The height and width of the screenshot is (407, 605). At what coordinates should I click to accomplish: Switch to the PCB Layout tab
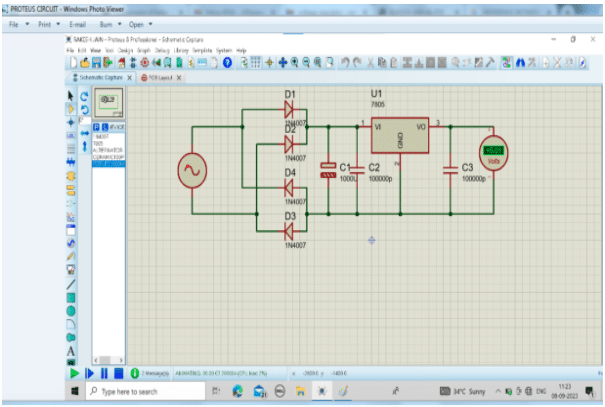160,77
